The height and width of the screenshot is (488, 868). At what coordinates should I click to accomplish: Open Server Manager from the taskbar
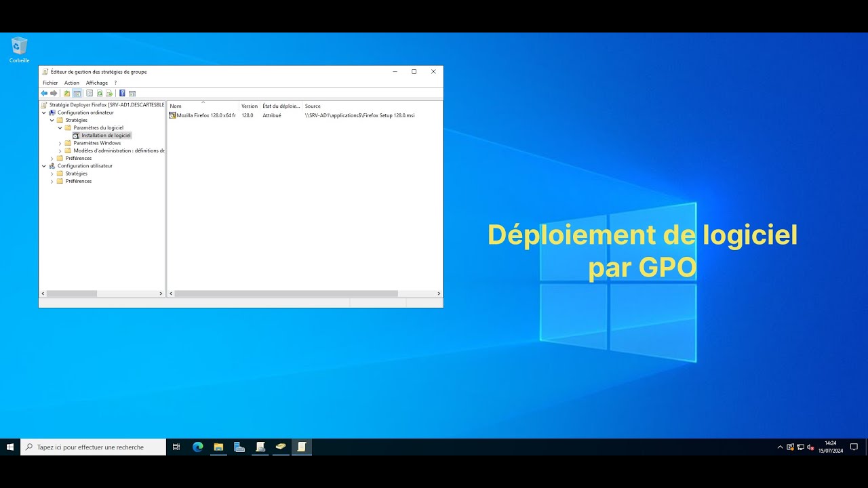tap(239, 447)
